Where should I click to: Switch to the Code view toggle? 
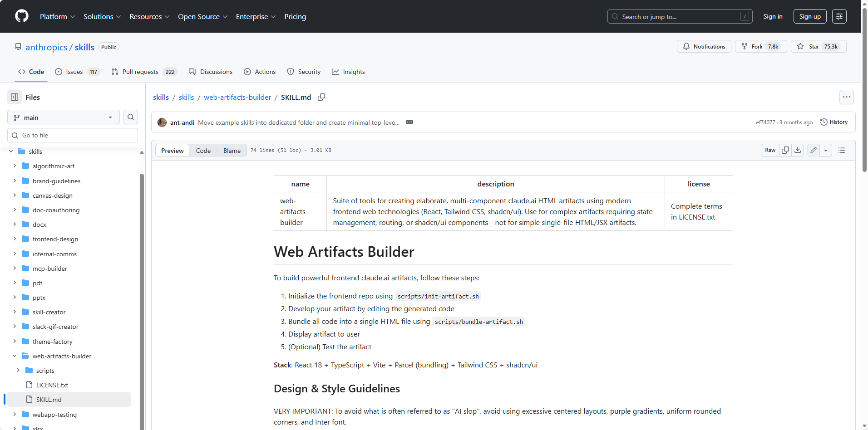click(x=203, y=151)
